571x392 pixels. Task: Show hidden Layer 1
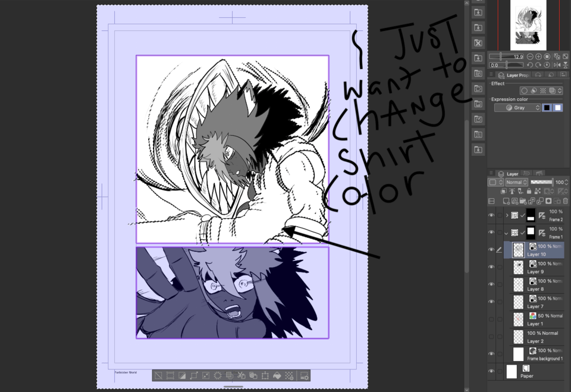pyautogui.click(x=491, y=319)
